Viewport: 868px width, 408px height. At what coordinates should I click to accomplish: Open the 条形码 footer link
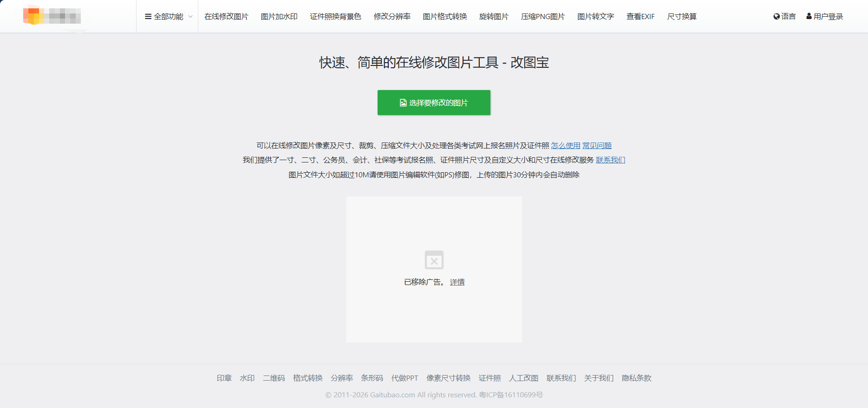tap(372, 378)
